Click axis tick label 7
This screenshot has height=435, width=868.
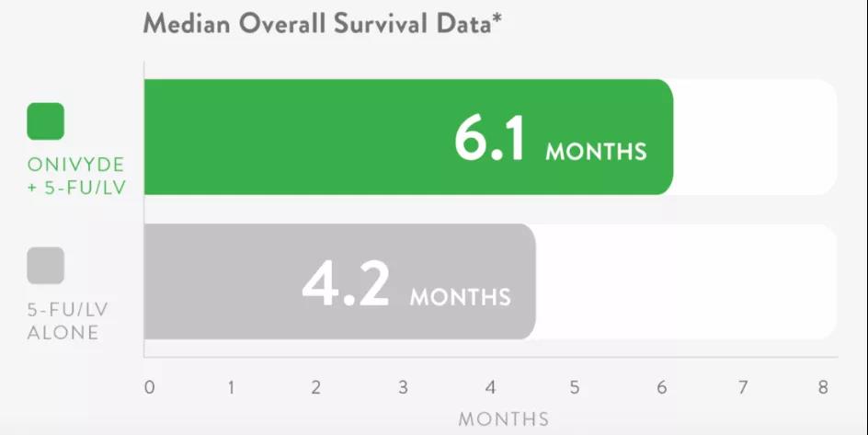(743, 387)
